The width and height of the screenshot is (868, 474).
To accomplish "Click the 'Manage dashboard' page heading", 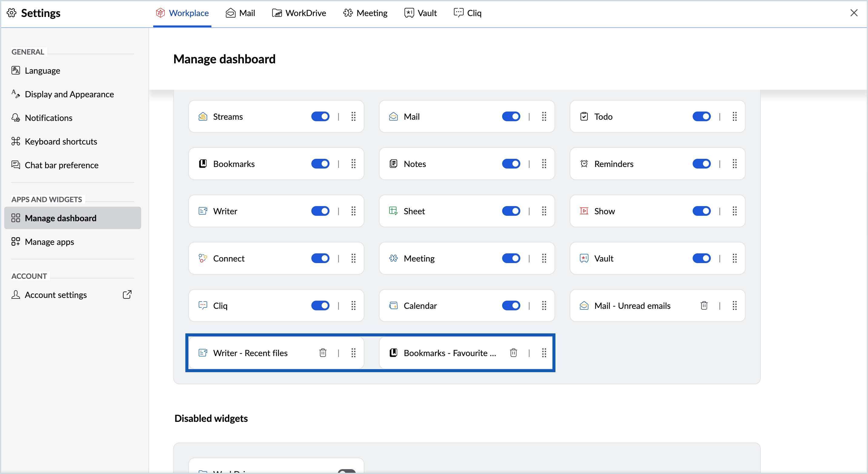I will (224, 59).
